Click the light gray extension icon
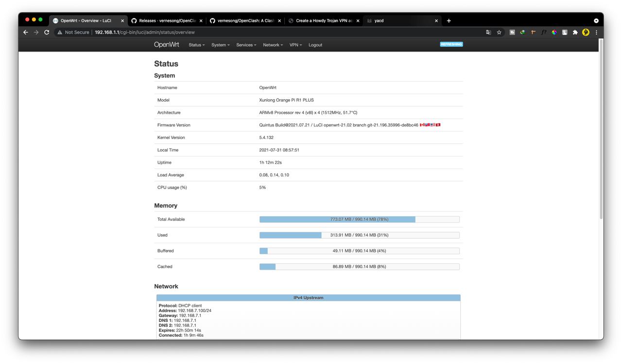The image size is (622, 364). (565, 33)
